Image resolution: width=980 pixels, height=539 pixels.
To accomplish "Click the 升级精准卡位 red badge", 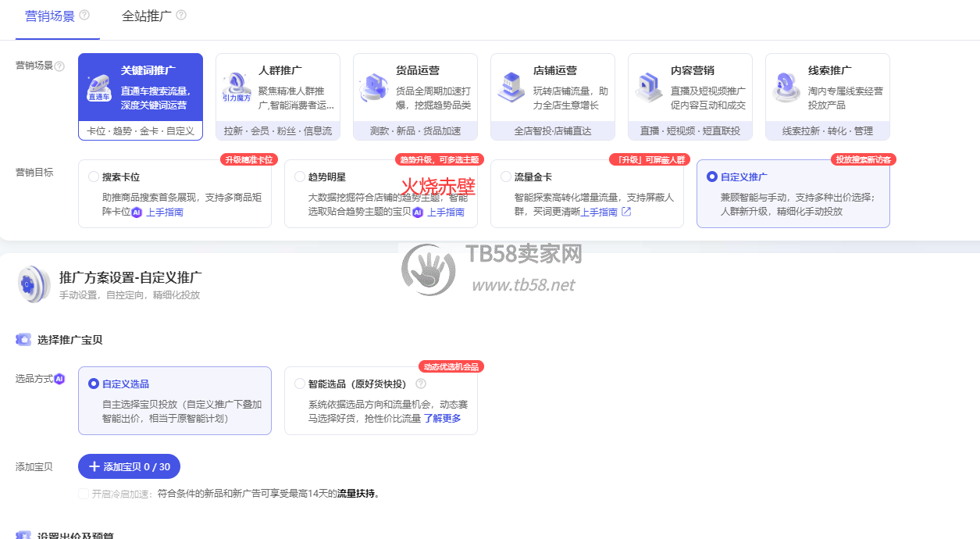I will pos(248,159).
